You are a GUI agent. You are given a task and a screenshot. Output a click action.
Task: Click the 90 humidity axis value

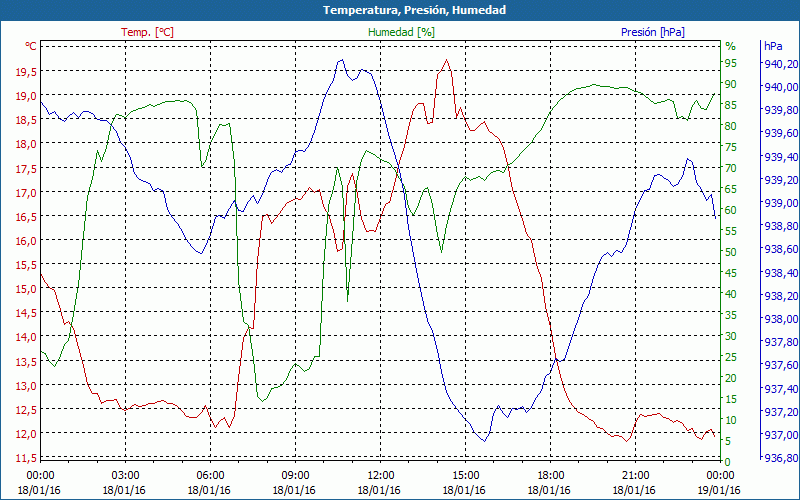(731, 84)
